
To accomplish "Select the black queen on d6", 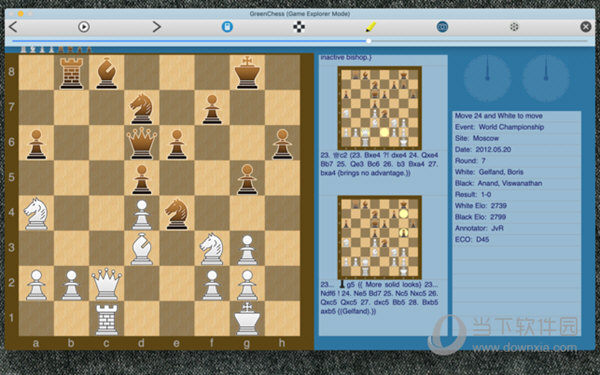I will [x=142, y=143].
